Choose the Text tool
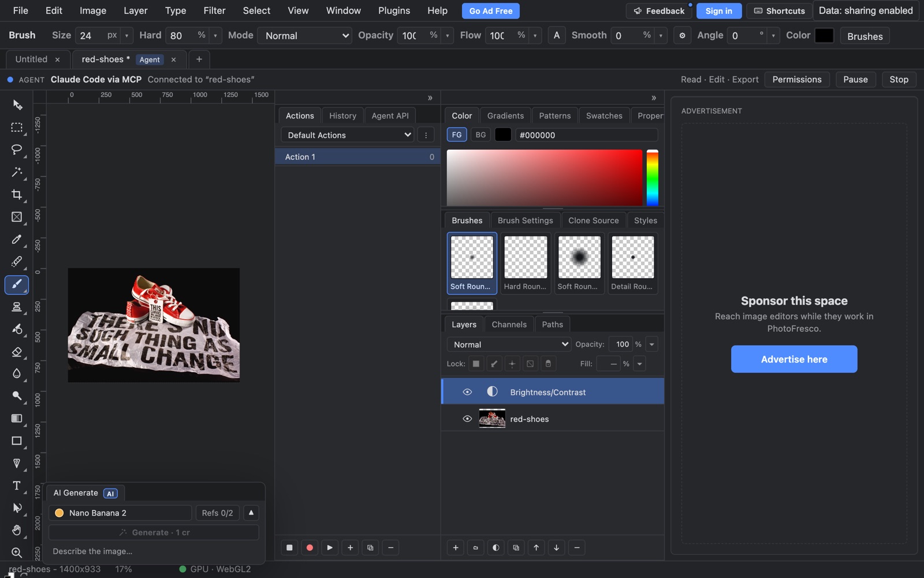The height and width of the screenshot is (578, 924). point(17,486)
